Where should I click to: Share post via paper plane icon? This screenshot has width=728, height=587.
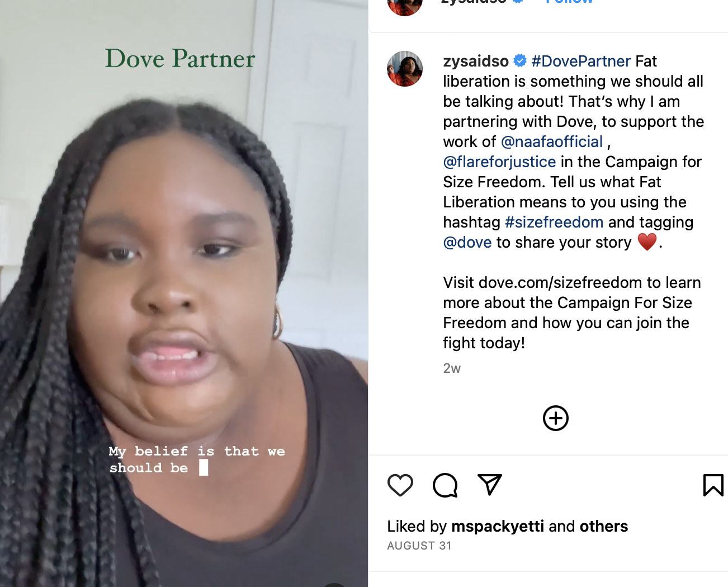point(490,485)
